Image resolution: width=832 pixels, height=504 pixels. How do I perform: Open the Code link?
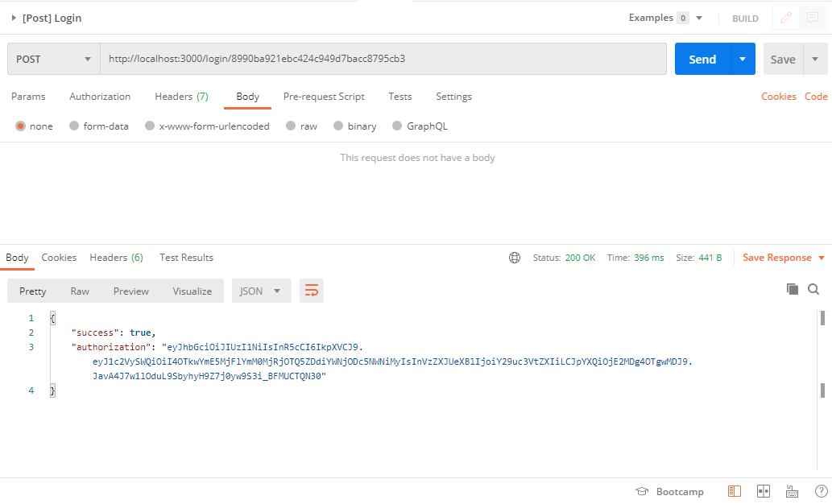[x=816, y=97]
